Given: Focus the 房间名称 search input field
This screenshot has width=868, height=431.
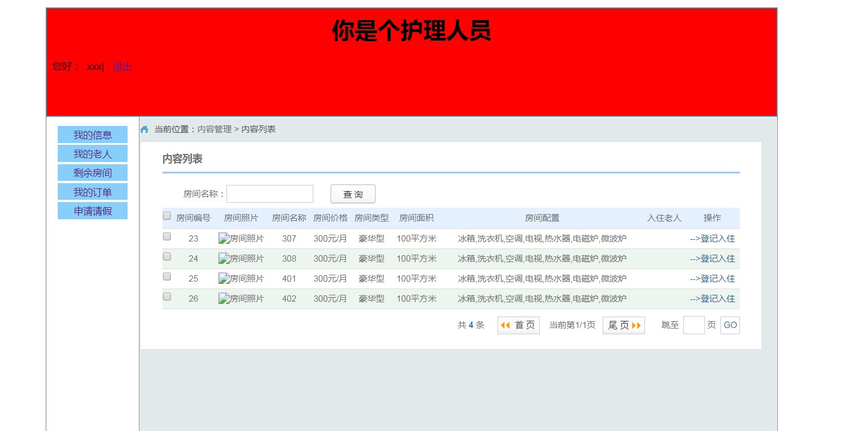Looking at the screenshot, I should point(270,194).
